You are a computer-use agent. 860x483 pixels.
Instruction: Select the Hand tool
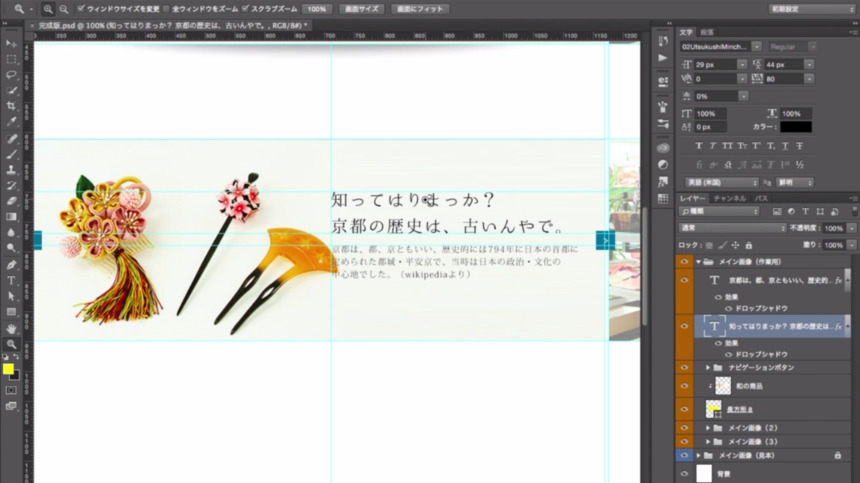[11, 328]
